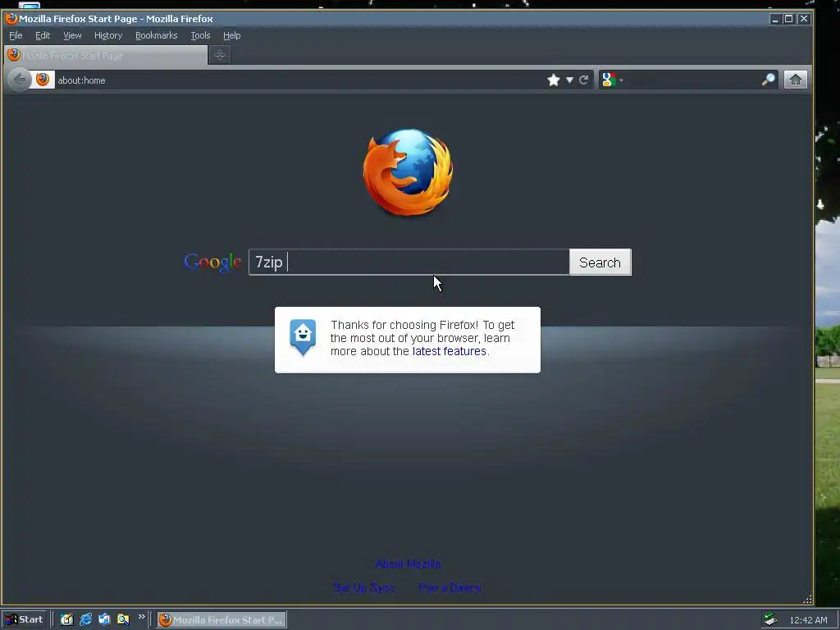
Task: Click the Firefox icon in the window title bar
Action: [x=11, y=19]
